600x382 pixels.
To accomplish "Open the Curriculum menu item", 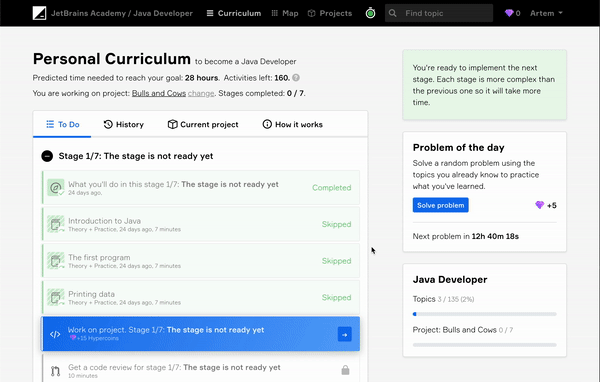I will click(234, 13).
